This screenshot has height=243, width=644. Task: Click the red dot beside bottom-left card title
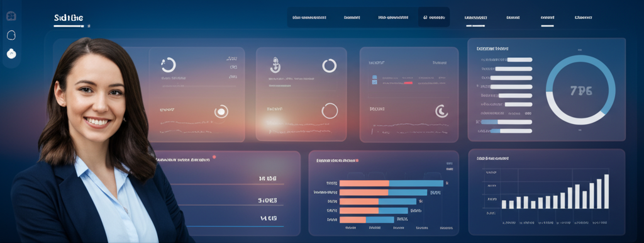pos(214,157)
